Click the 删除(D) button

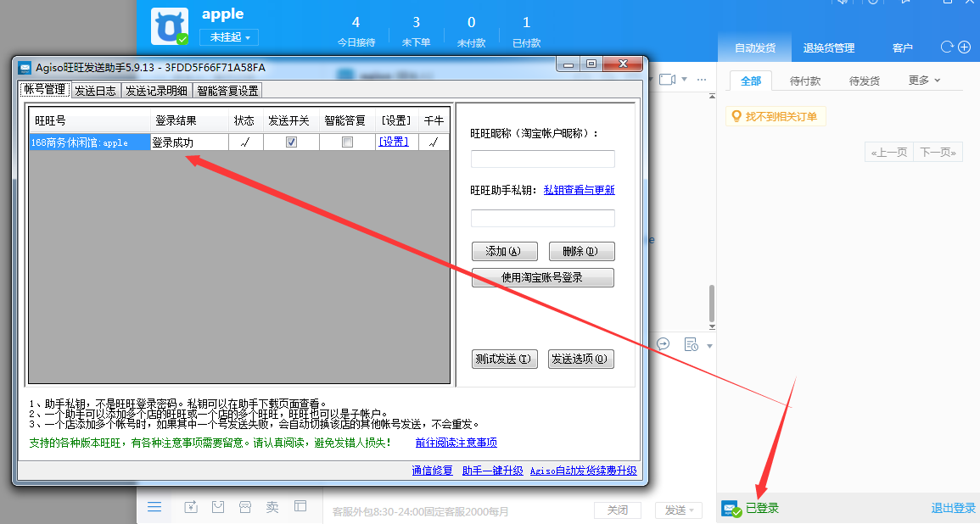pos(581,251)
